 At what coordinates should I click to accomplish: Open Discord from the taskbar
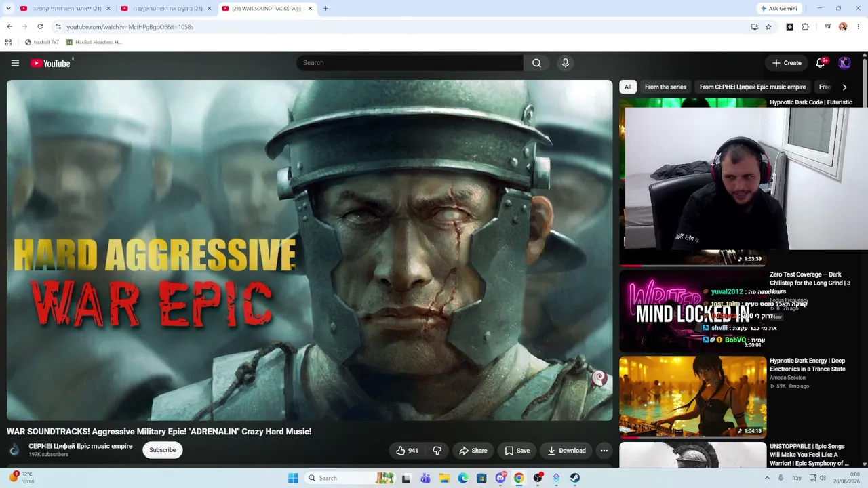500,478
